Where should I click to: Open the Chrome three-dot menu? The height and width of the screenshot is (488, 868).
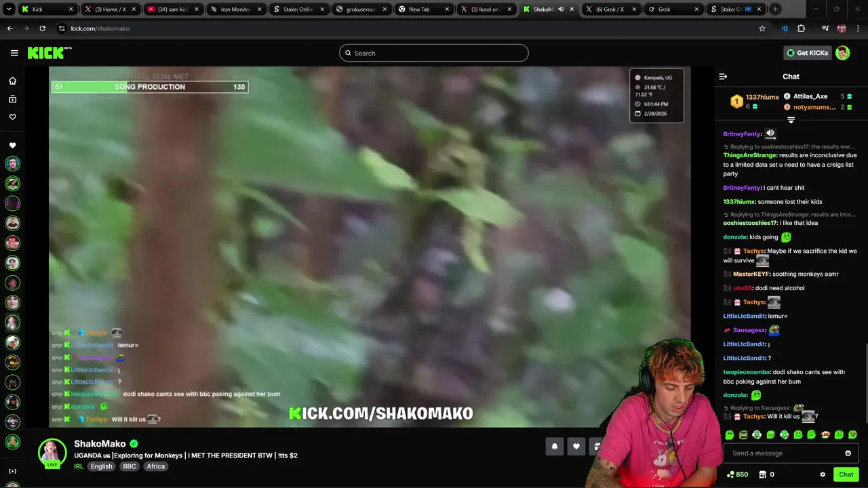(x=858, y=28)
